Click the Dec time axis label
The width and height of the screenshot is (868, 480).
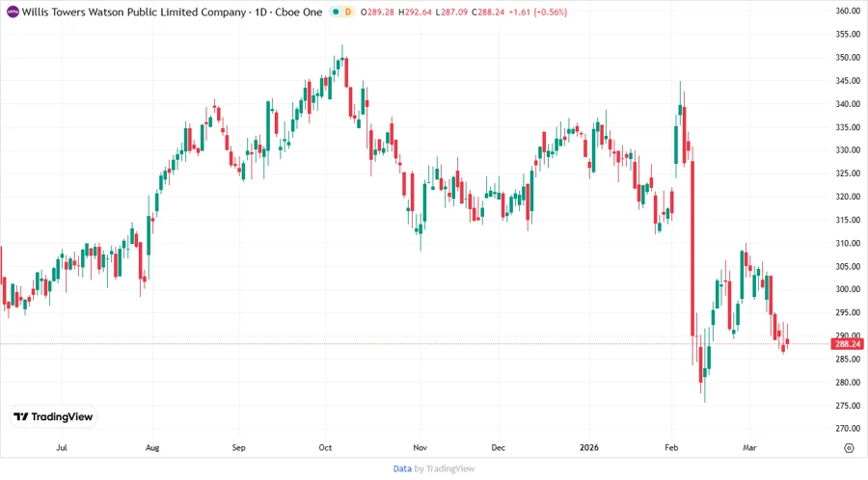[x=499, y=447]
